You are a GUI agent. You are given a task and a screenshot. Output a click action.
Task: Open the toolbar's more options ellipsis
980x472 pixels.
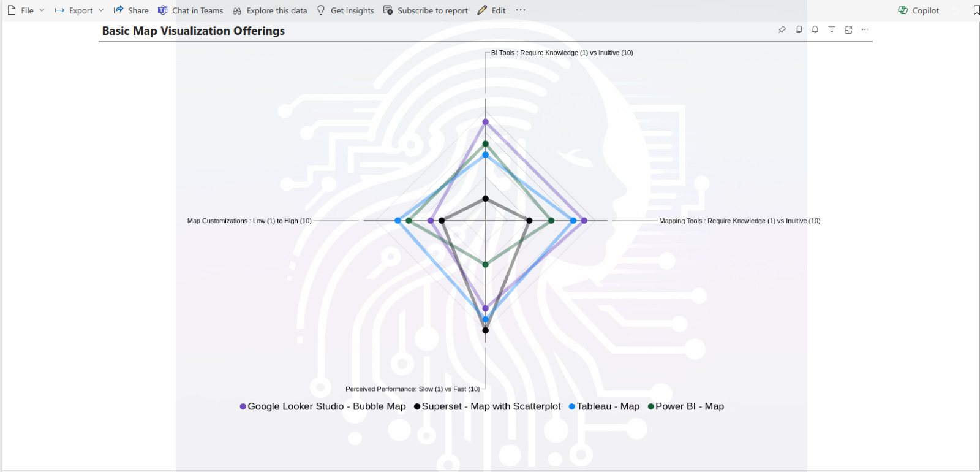pos(521,10)
